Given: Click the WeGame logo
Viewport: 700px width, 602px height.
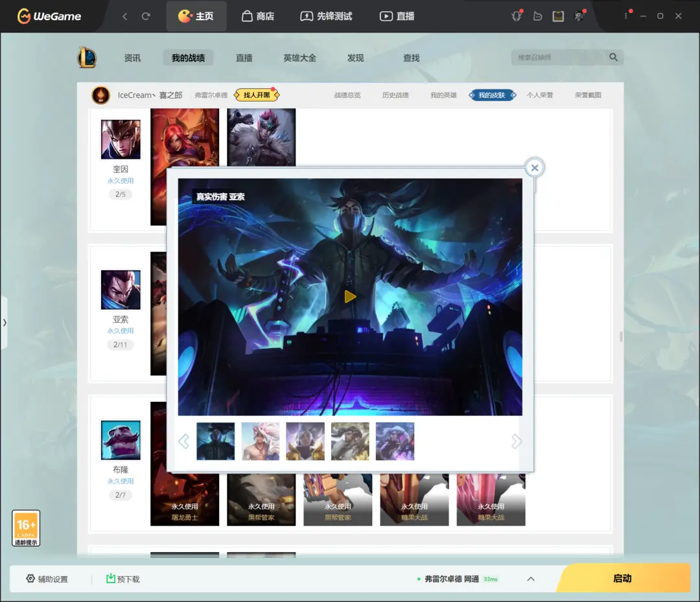Looking at the screenshot, I should tap(49, 16).
